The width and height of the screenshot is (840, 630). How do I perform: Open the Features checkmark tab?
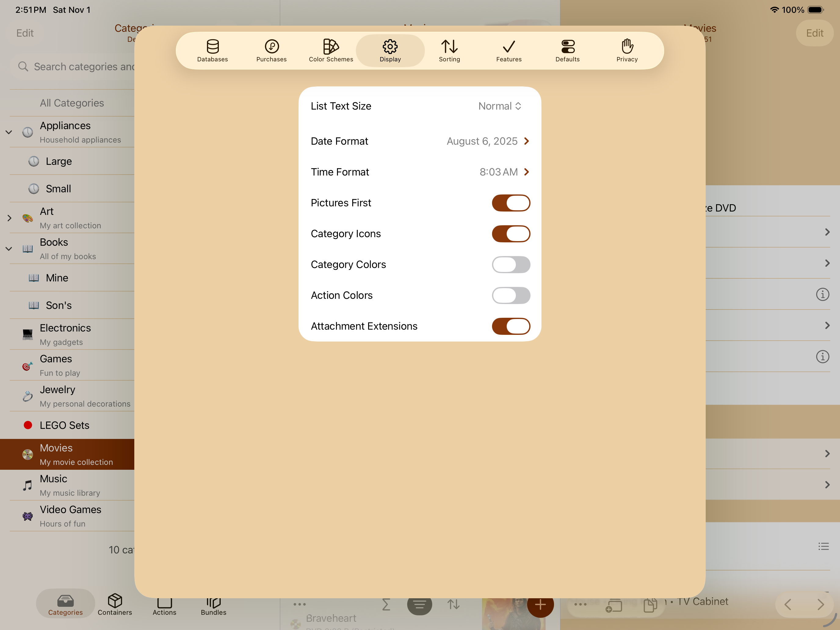click(509, 50)
